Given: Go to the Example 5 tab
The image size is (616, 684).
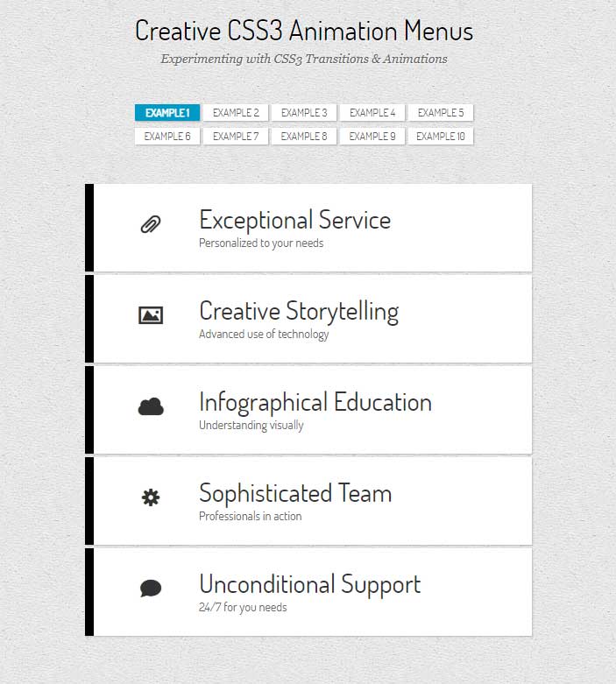Looking at the screenshot, I should [441, 113].
